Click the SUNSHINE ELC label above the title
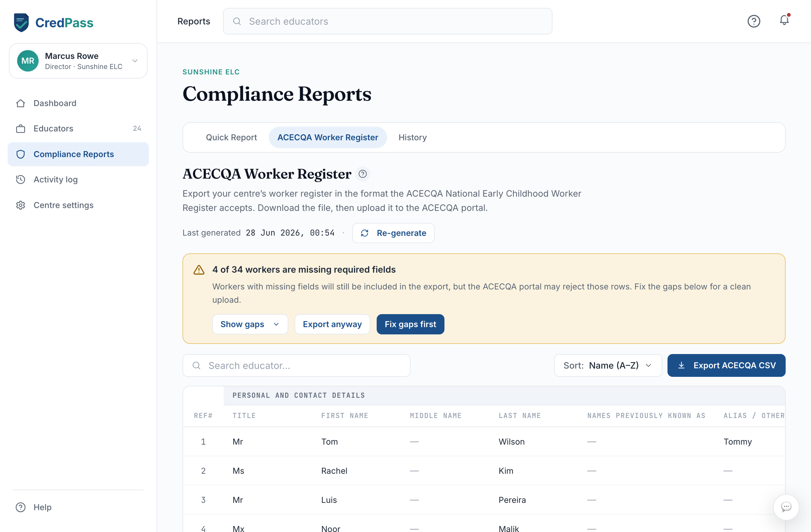 coord(211,72)
